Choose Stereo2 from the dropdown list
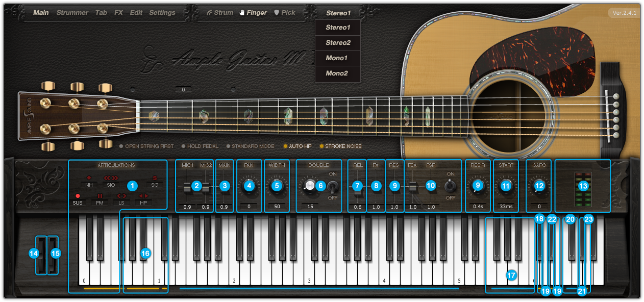Viewport: 644px width, 302px height. pos(338,43)
